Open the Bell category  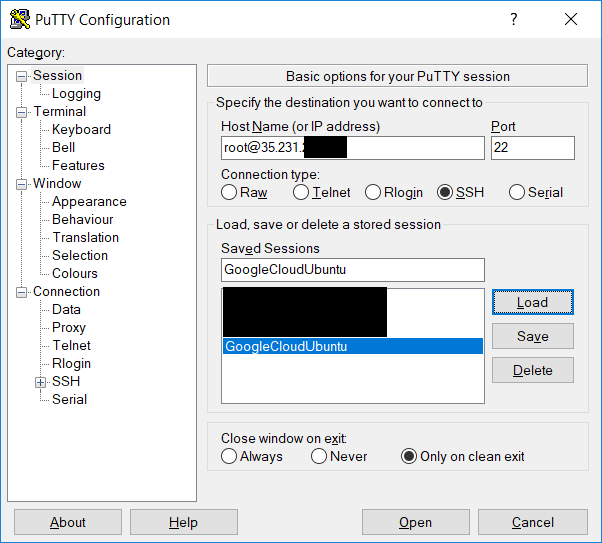point(63,147)
